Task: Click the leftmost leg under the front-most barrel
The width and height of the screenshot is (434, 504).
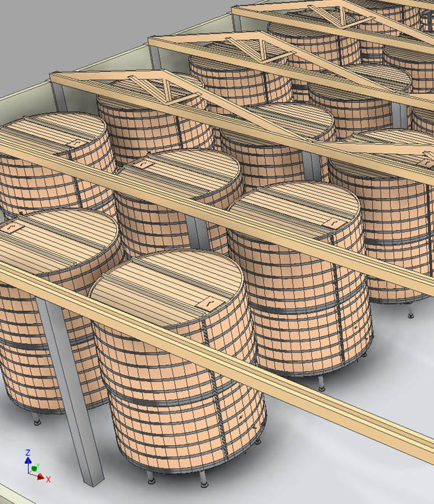Action: (x=151, y=478)
